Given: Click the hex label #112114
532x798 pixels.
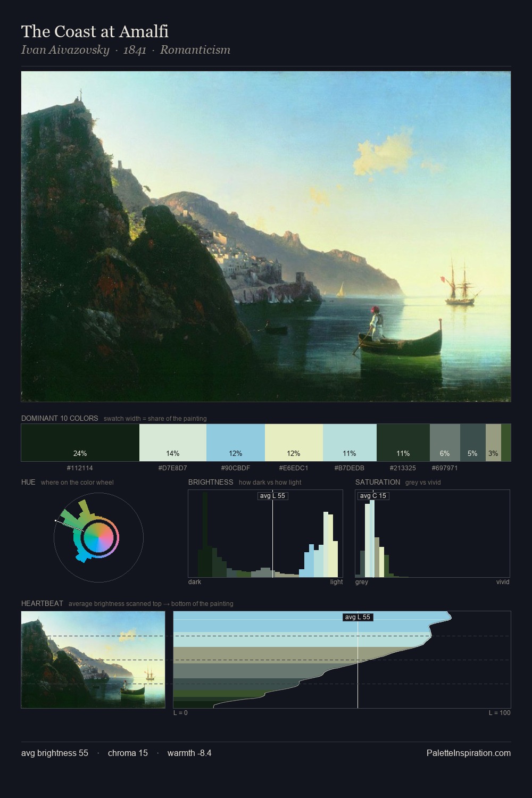Looking at the screenshot, I should pyautogui.click(x=80, y=468).
